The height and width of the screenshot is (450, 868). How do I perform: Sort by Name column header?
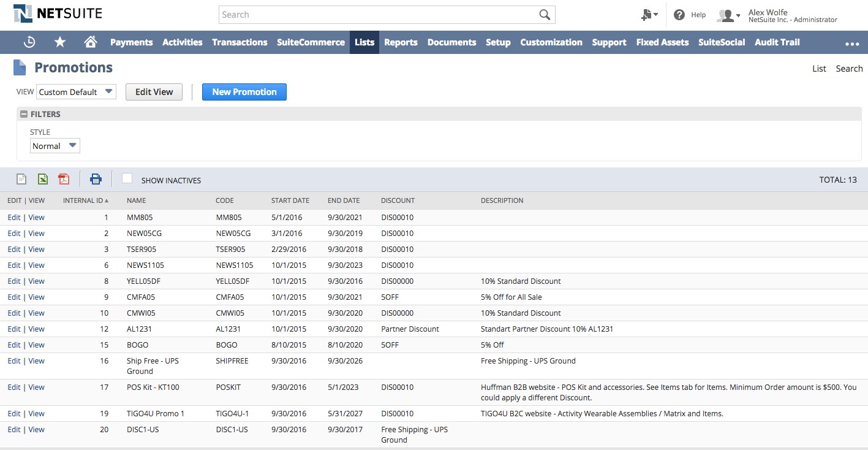click(x=137, y=200)
